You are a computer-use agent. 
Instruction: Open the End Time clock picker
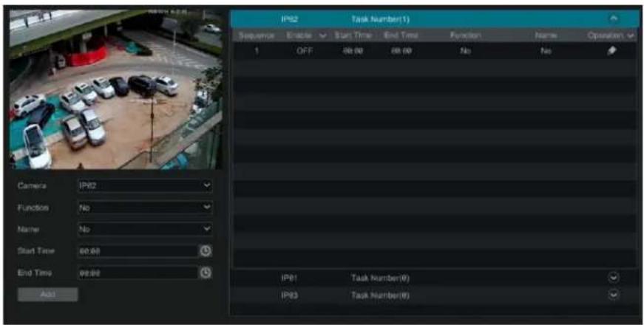[x=206, y=273]
